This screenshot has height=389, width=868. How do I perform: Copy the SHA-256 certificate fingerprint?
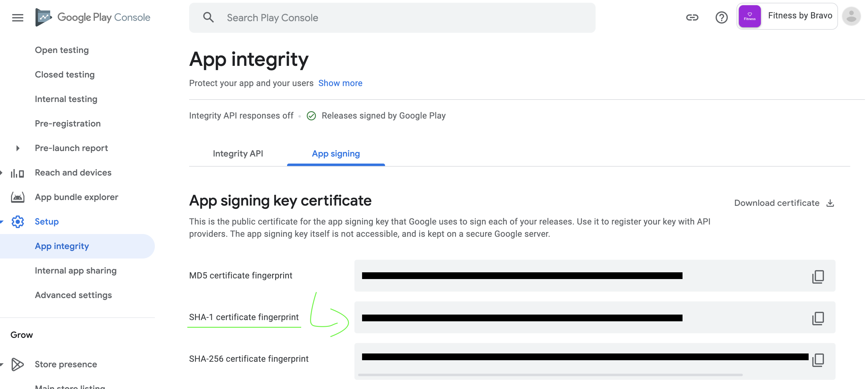(818, 360)
